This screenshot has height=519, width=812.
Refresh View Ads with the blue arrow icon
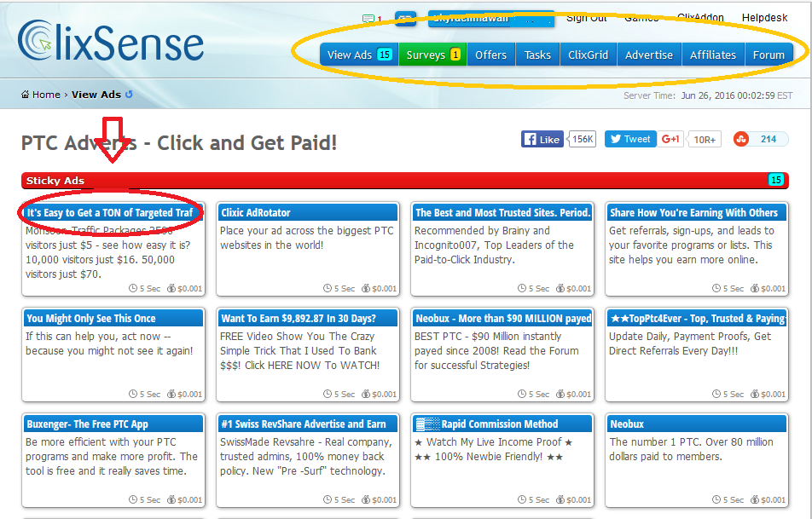[129, 95]
